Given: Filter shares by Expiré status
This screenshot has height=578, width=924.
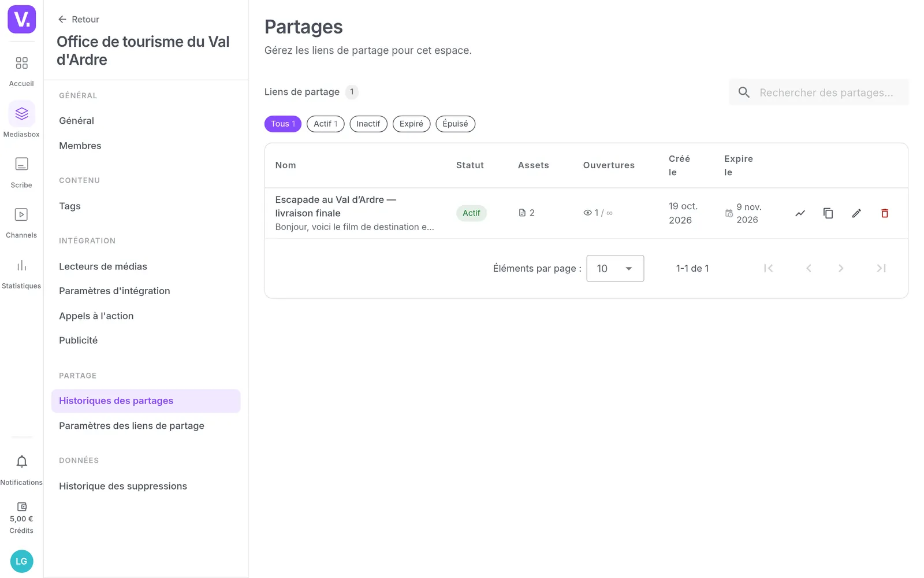Looking at the screenshot, I should click(411, 124).
